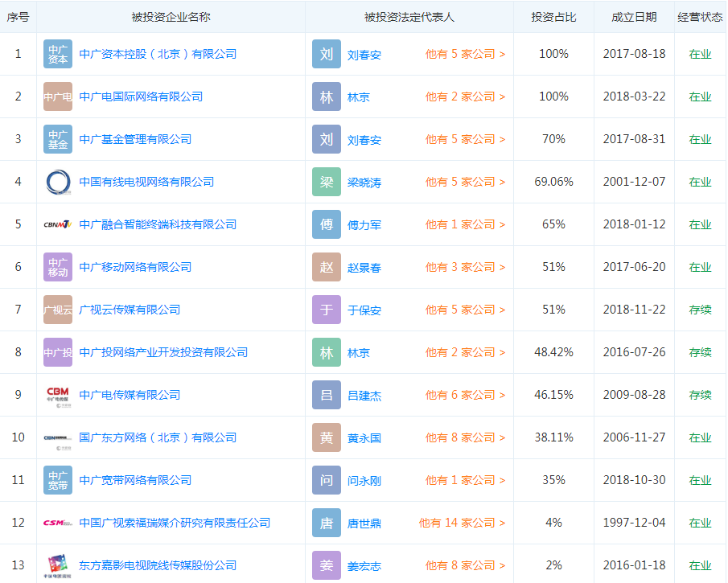Select the 69.06% investment ratio cell

click(553, 182)
